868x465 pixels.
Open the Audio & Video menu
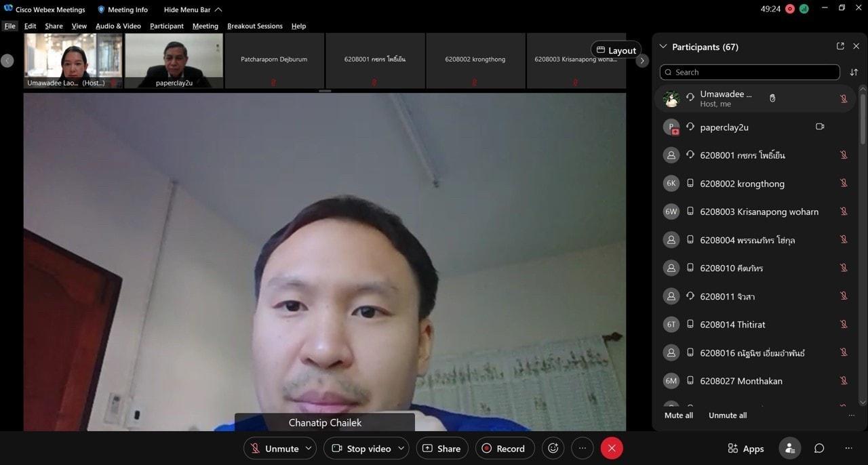[118, 26]
